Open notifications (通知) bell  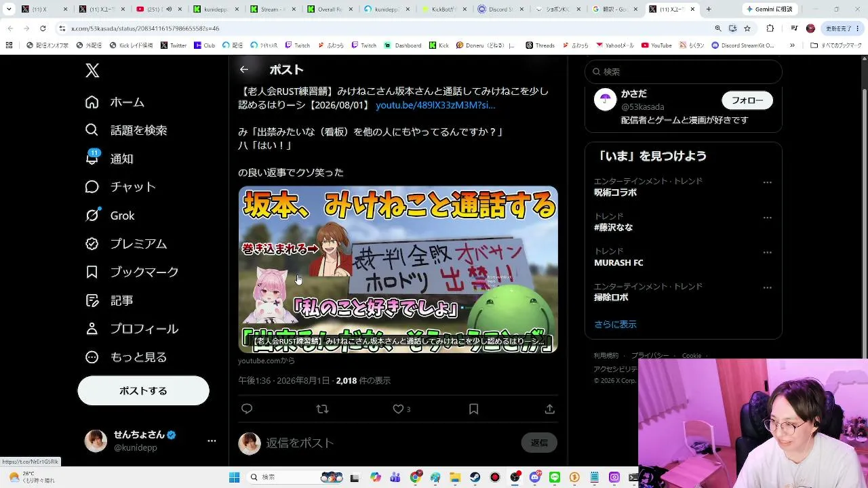(x=109, y=159)
